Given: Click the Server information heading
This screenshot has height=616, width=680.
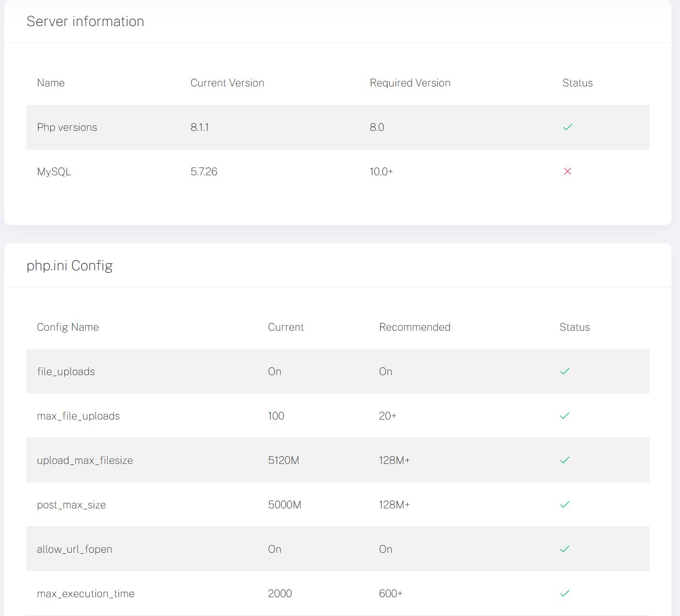Looking at the screenshot, I should pos(85,21).
